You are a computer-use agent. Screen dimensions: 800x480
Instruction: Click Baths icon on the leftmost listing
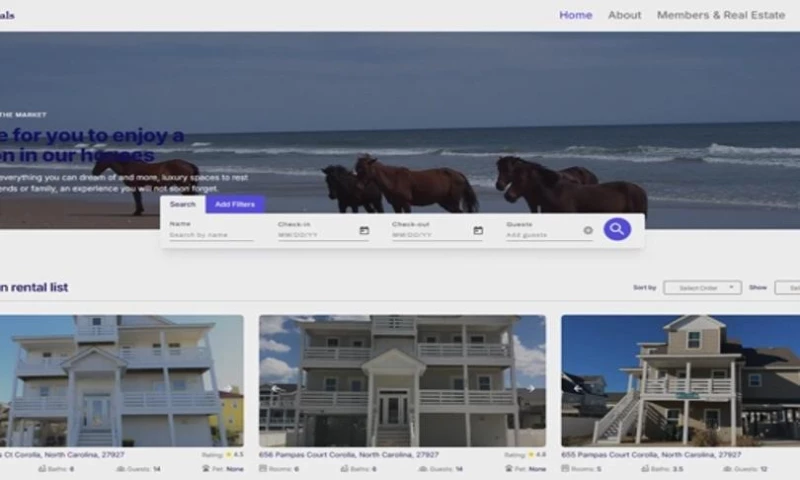coord(42,468)
